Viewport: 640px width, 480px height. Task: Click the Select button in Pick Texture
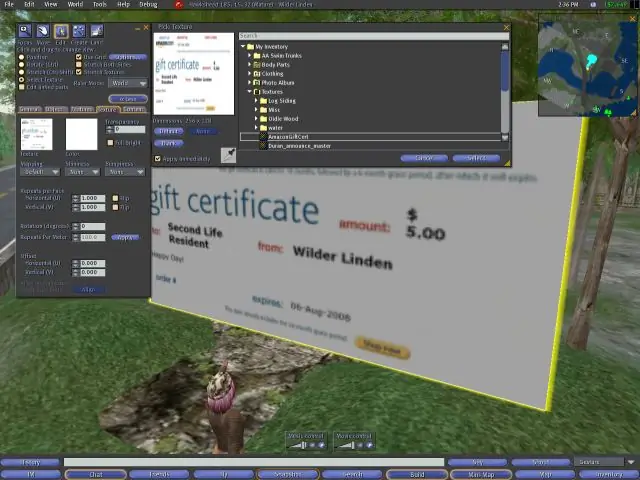click(x=476, y=158)
